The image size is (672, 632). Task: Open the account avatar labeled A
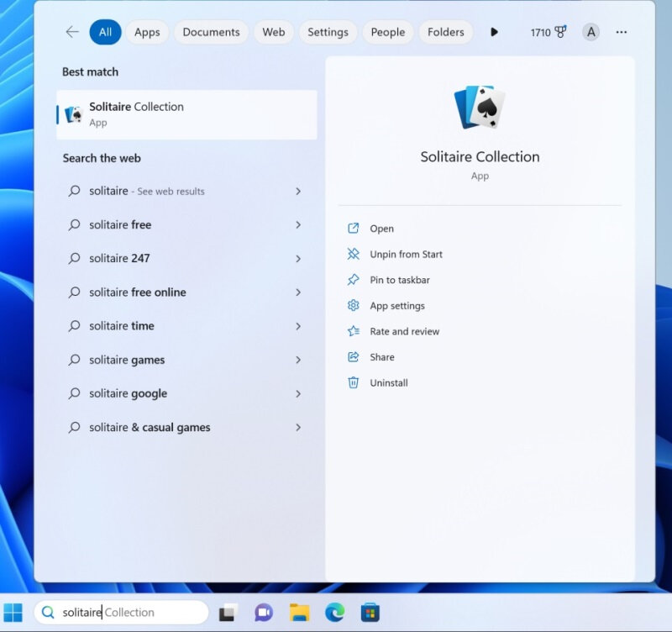591,32
